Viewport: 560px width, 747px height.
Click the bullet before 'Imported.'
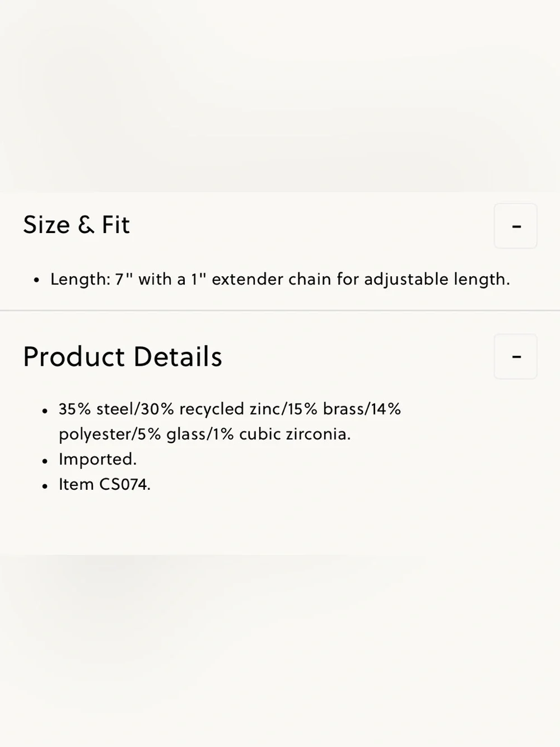[45, 461]
